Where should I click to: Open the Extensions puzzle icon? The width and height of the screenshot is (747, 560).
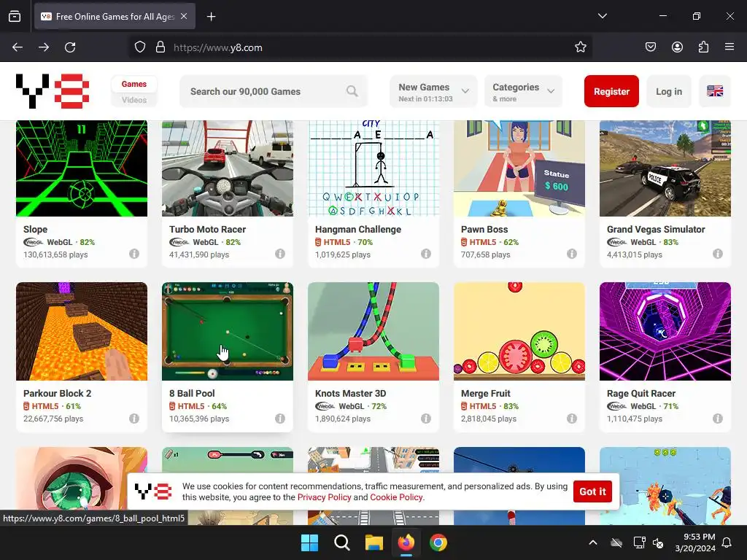coord(703,47)
